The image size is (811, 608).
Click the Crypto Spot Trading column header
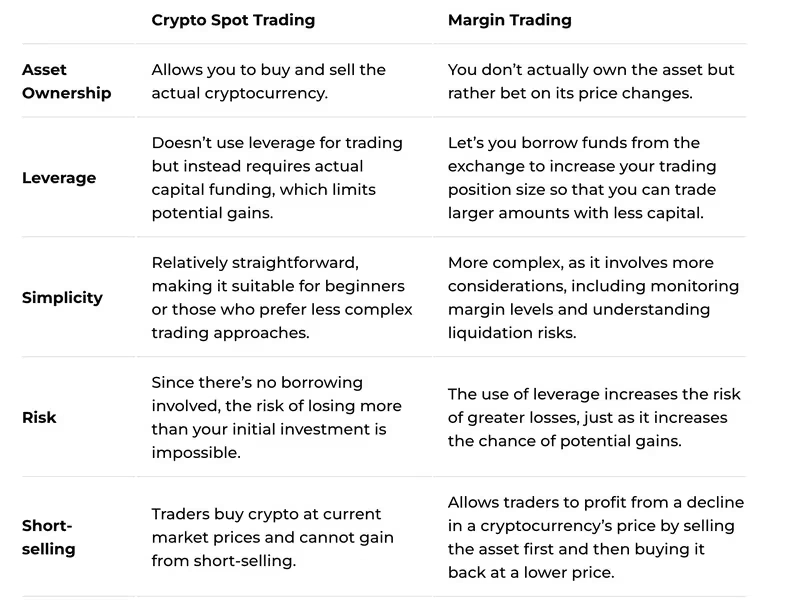tap(233, 20)
